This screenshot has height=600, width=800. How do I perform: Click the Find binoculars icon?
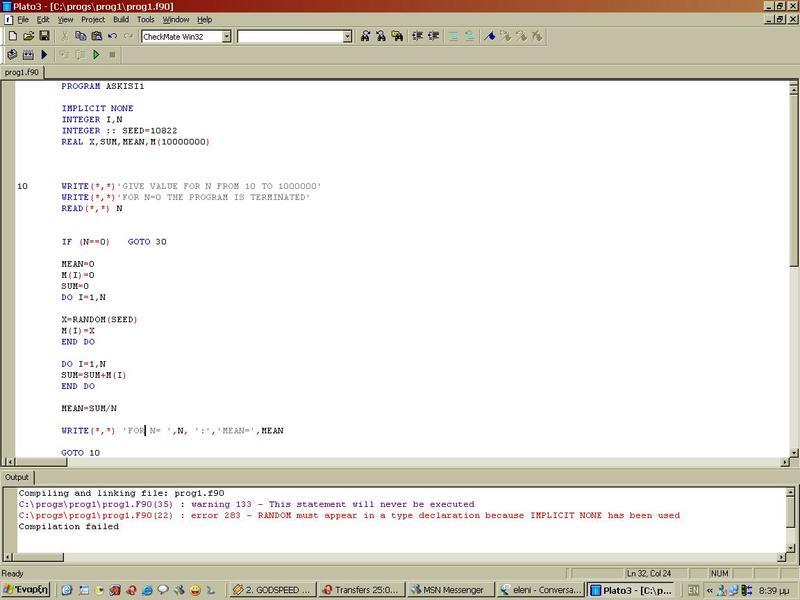[x=366, y=36]
